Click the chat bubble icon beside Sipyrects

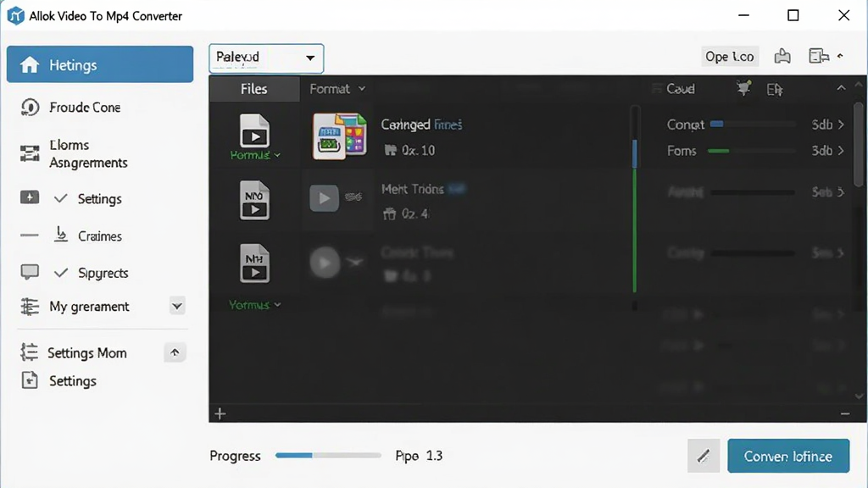30,272
